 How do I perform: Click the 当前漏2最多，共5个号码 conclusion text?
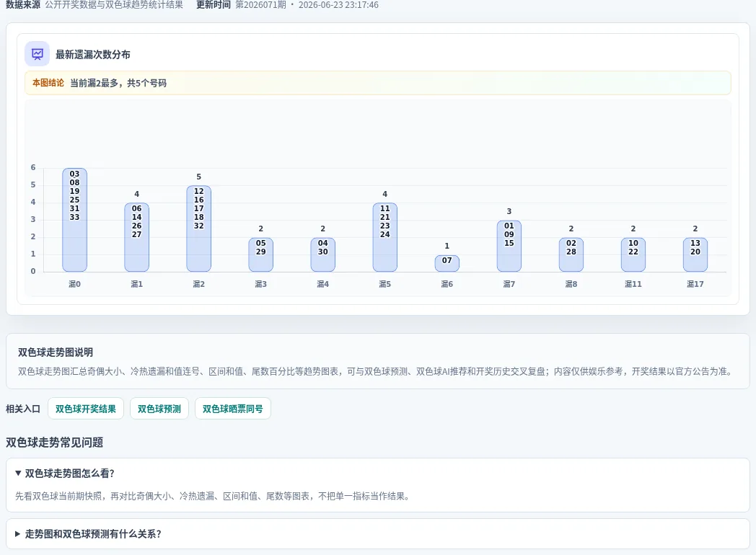(118, 83)
